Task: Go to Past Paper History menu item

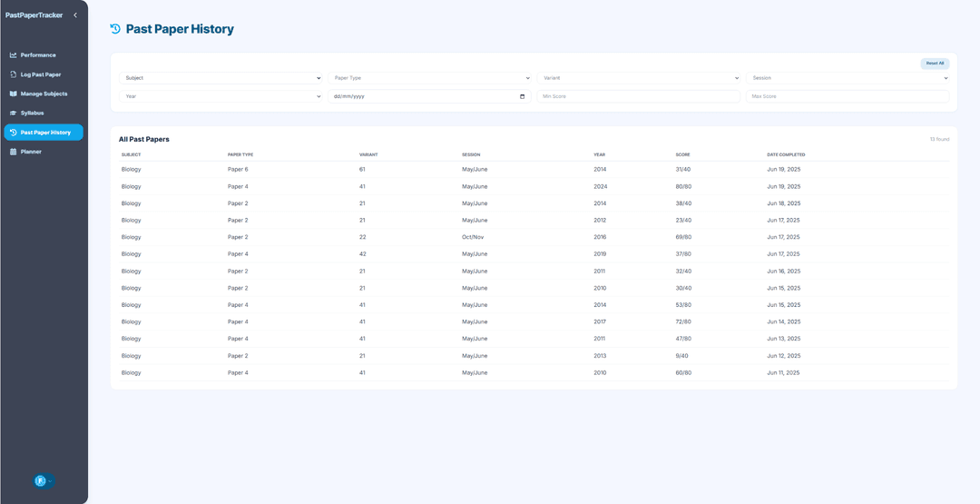Action: pos(44,133)
